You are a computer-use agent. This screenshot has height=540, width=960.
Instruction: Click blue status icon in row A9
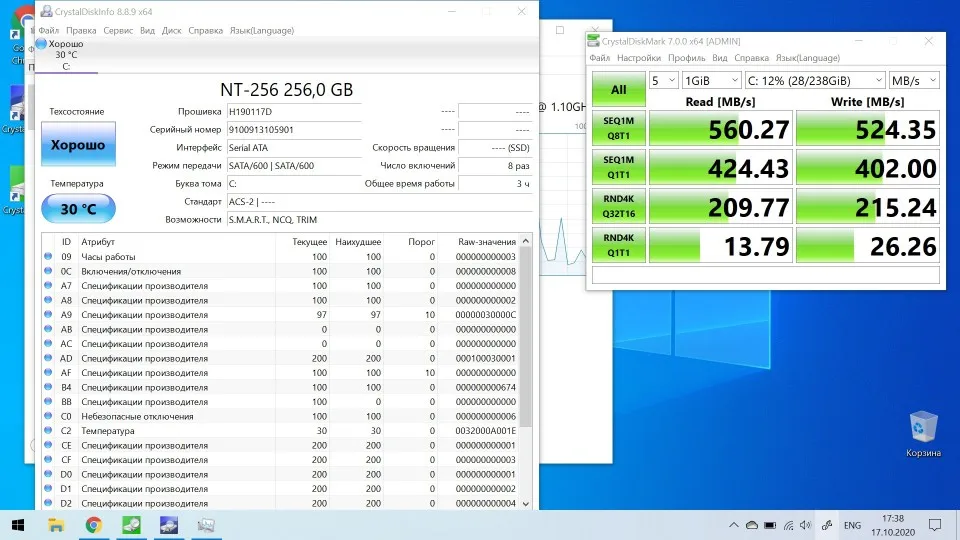(48, 315)
